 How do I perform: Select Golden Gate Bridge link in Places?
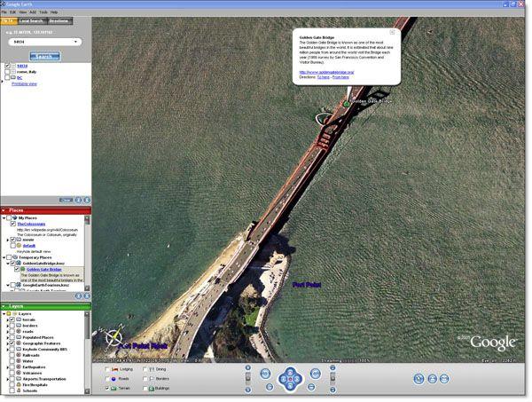click(44, 269)
